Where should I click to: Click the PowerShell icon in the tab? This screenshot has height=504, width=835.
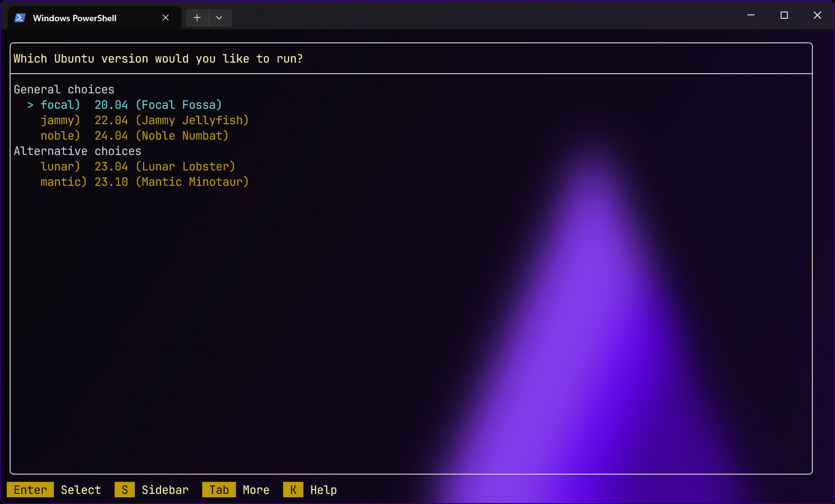pos(20,18)
